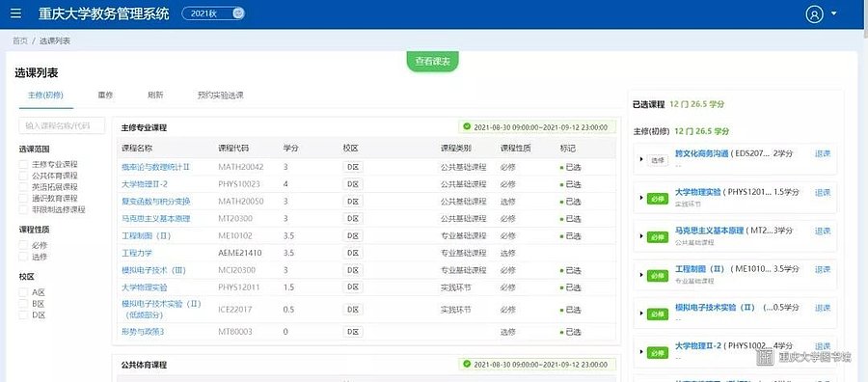The image size is (868, 382).
Task: Open the user account dropdown arrow
Action: (834, 14)
